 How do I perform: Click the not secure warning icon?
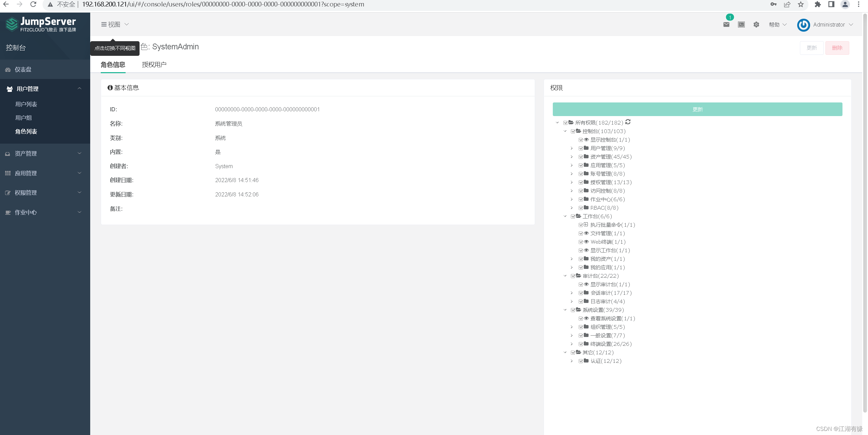pos(50,4)
